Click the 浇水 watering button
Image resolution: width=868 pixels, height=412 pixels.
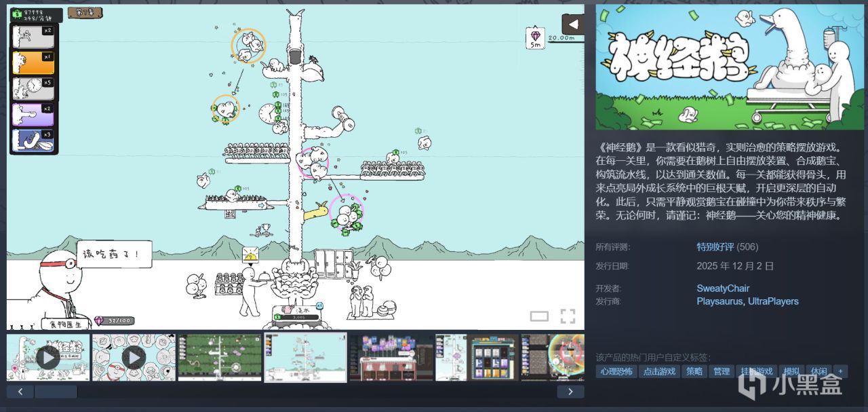coord(296,314)
